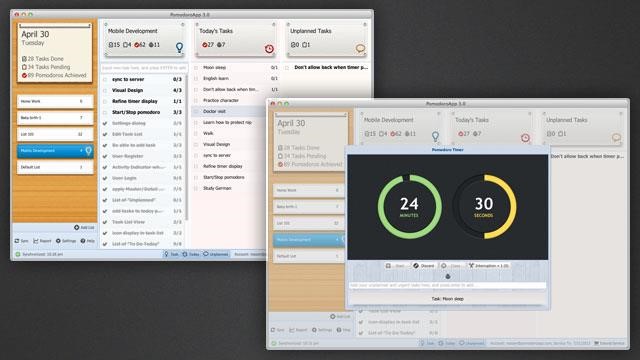Click 'Pomodoro Timer' title of the timer panel

447,150
